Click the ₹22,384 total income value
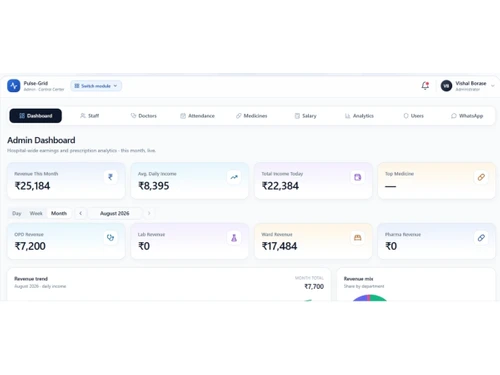Viewport: 500px width, 375px height. pos(280,186)
